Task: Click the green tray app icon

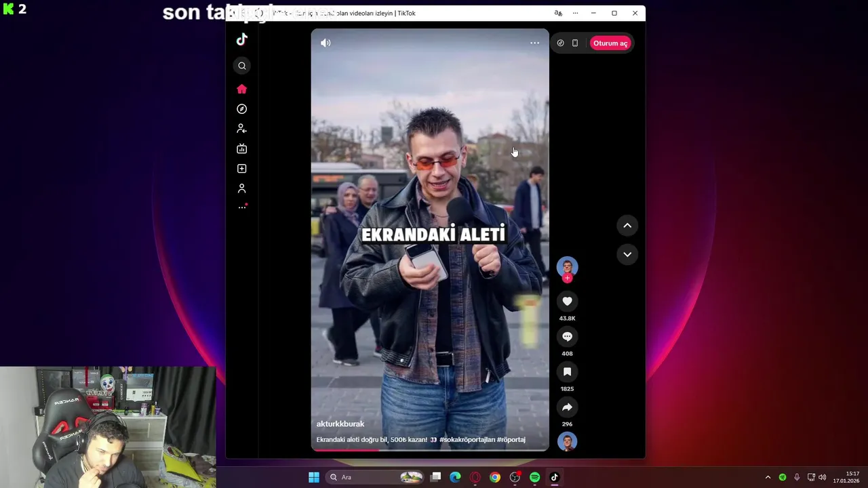Action: pyautogui.click(x=783, y=477)
